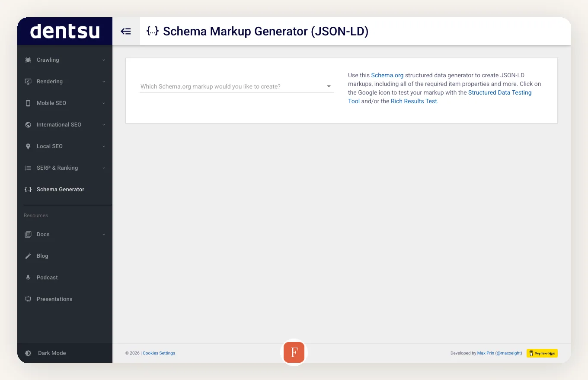
Task: Click the © 2026 copyright text
Action: click(132, 353)
